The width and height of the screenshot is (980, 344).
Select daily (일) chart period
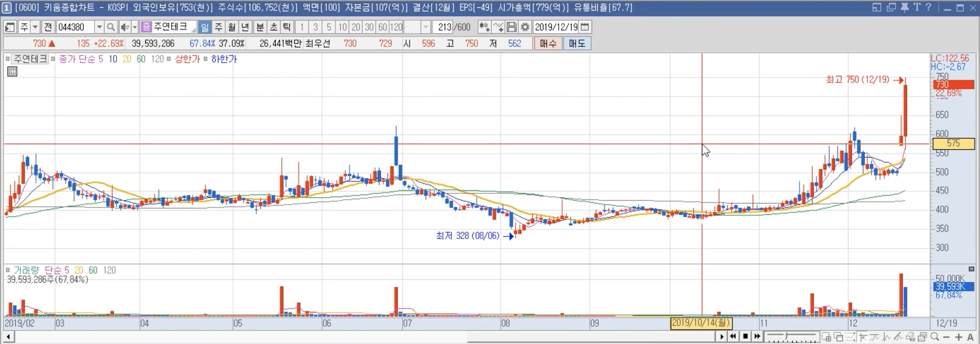pyautogui.click(x=205, y=27)
